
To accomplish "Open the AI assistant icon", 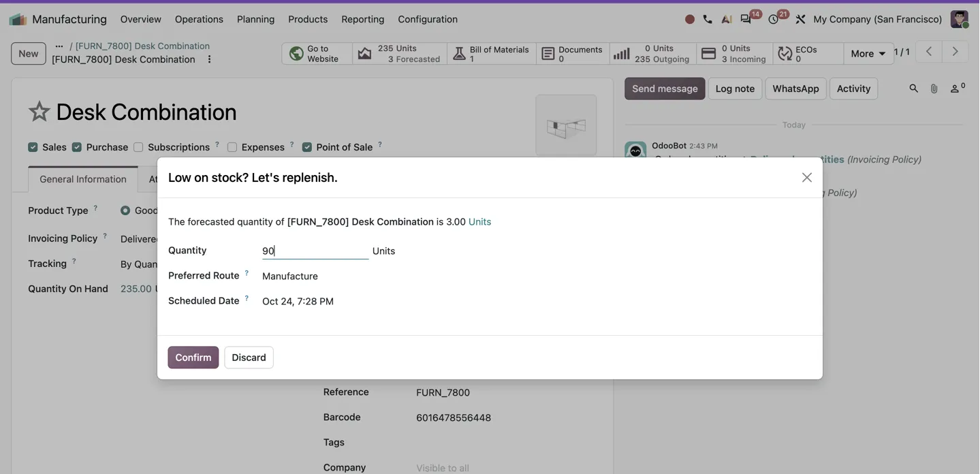I will pos(727,19).
